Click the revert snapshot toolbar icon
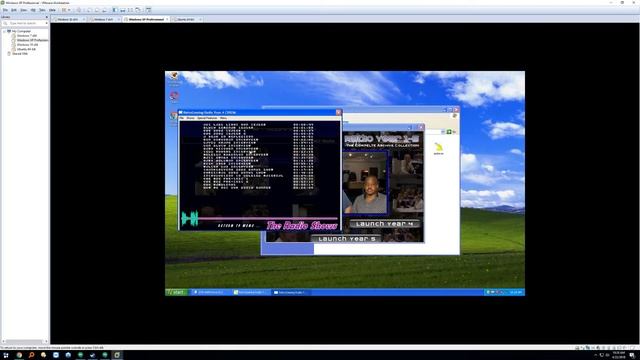This screenshot has height=360, width=640. click(97, 10)
